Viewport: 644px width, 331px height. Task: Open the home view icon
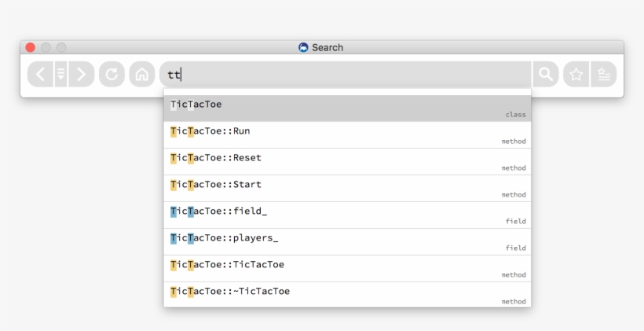tap(142, 75)
